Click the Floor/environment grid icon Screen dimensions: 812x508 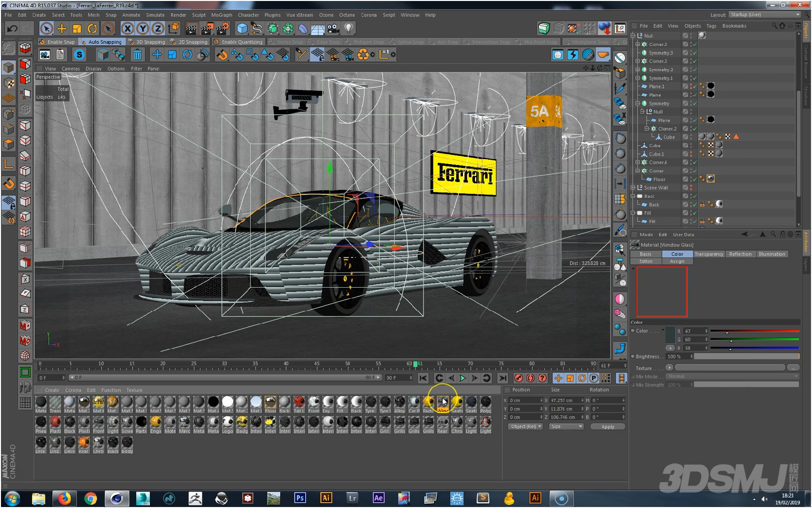pyautogui.click(x=318, y=29)
